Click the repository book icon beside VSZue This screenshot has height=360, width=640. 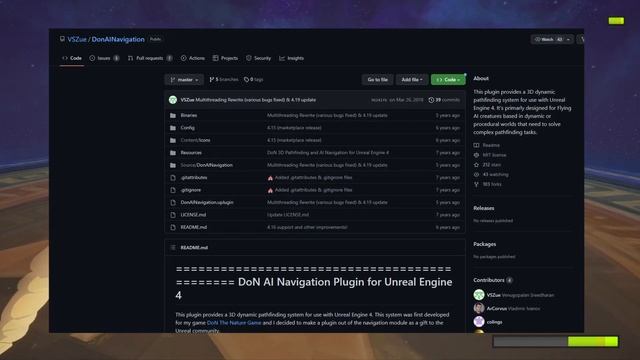[x=62, y=39]
